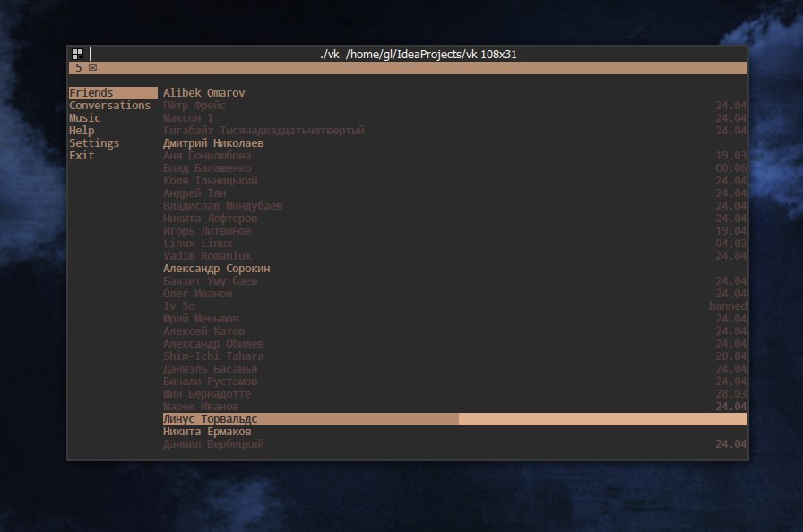The width and height of the screenshot is (803, 532).
Task: Select the banned friend Iv So
Action: coord(178,306)
